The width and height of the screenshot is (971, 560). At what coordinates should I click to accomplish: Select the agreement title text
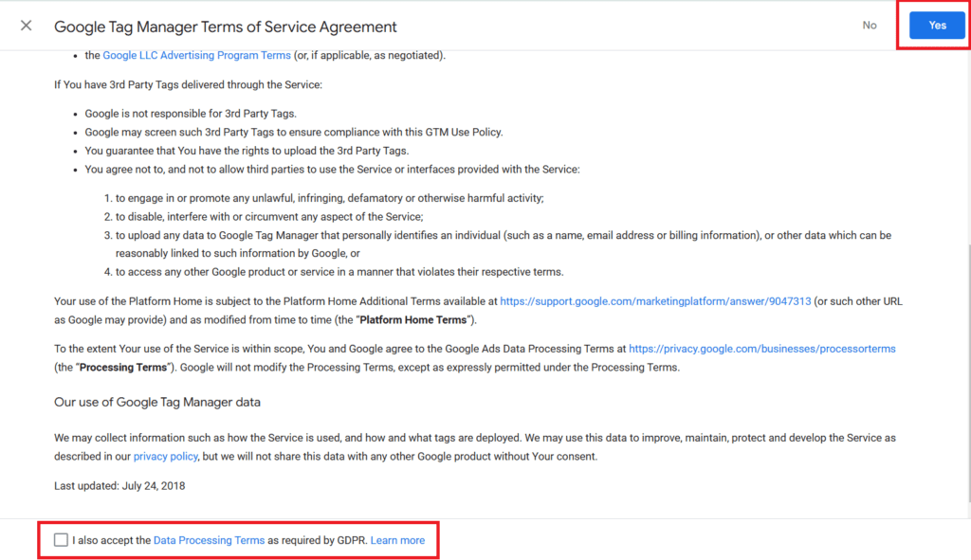pos(226,27)
